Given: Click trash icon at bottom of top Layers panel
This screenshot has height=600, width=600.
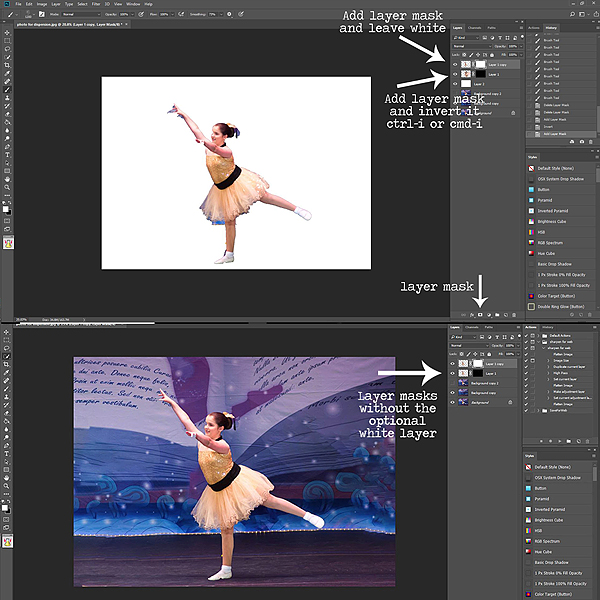Looking at the screenshot, I should tap(514, 315).
